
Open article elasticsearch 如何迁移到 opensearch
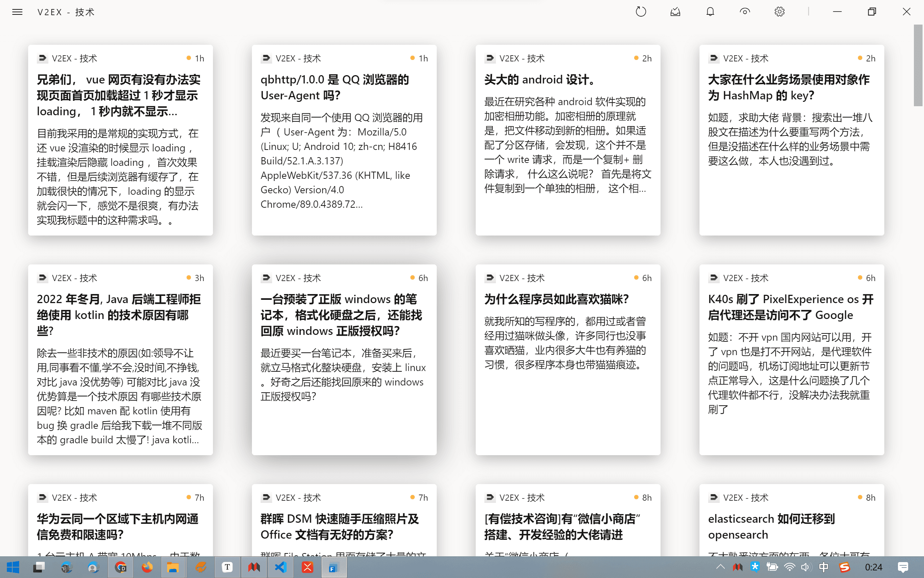(x=792, y=520)
